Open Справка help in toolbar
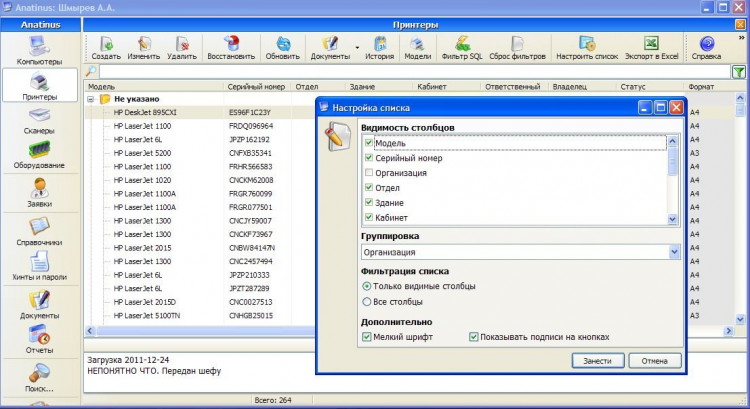This screenshot has width=750, height=409. click(706, 48)
